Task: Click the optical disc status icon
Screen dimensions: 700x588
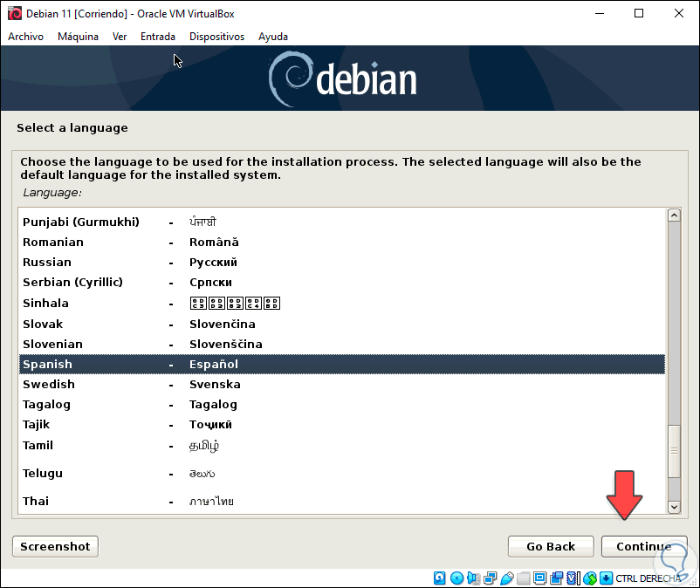Action: (x=456, y=578)
